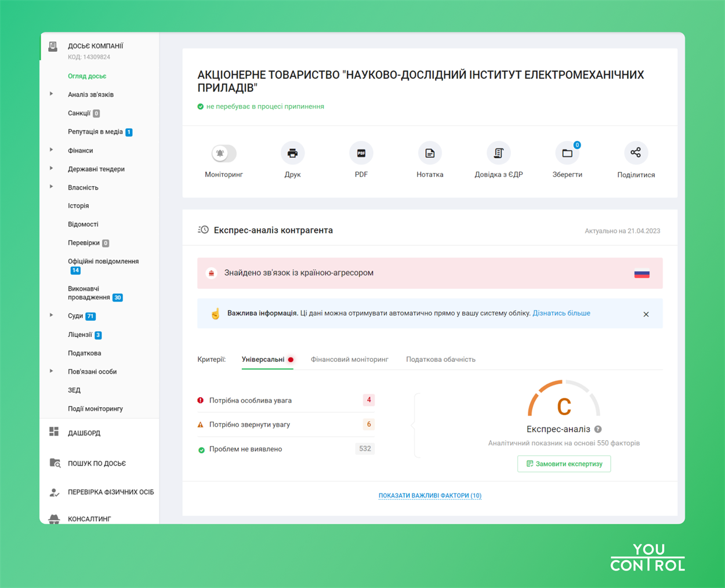
Task: Click help question mark beside Експрес-аналіз
Action: [598, 429]
